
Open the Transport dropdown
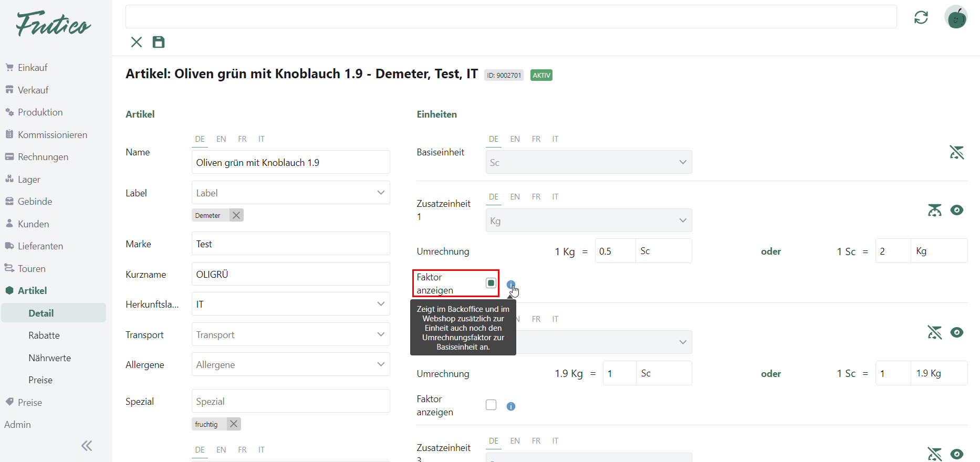click(x=290, y=334)
